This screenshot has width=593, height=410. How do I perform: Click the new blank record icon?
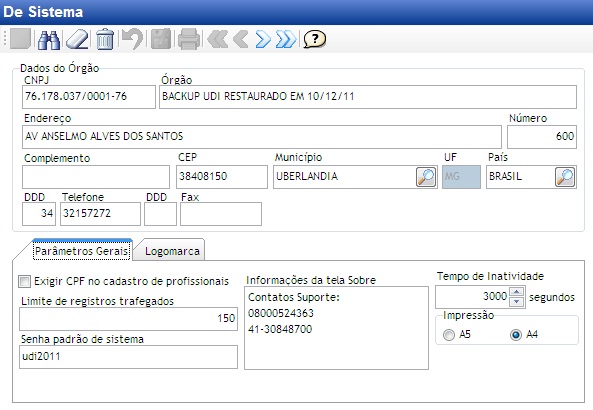tap(20, 39)
